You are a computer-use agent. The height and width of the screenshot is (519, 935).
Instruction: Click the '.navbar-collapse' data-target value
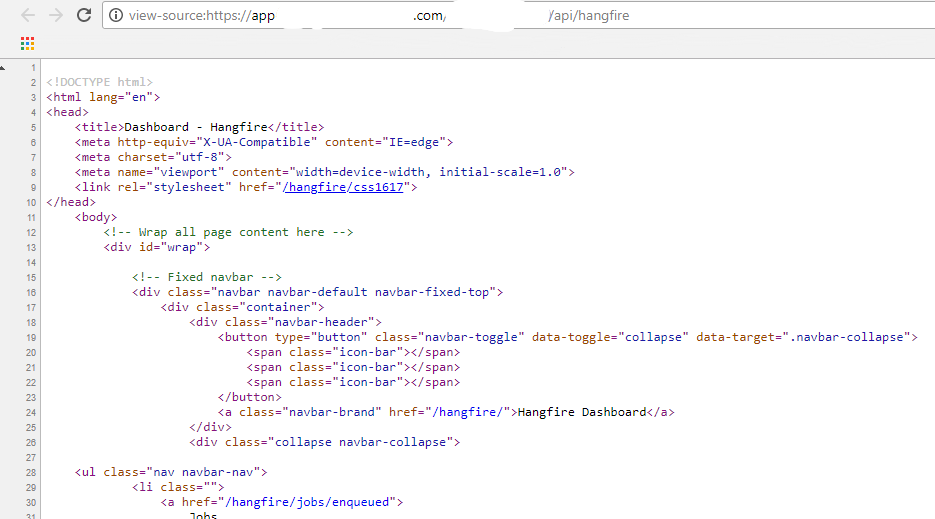tap(847, 337)
